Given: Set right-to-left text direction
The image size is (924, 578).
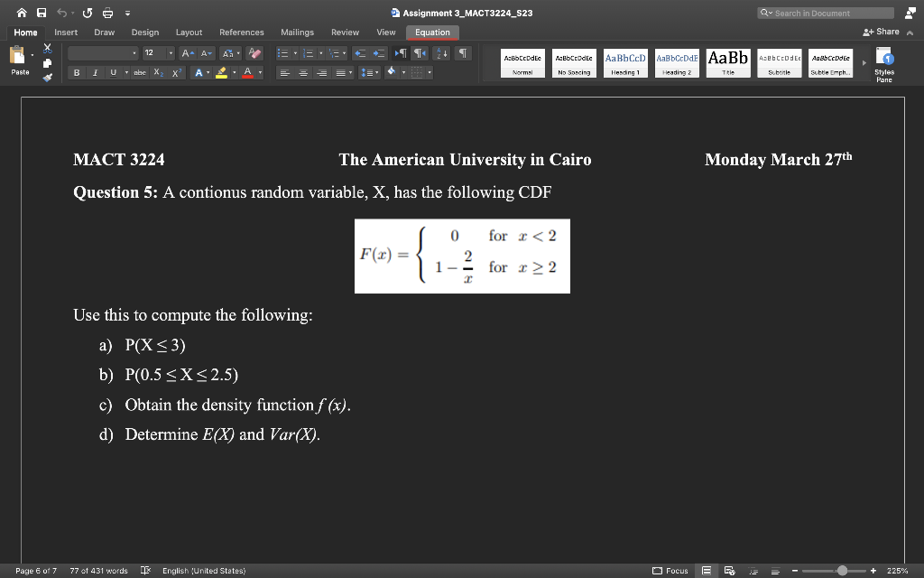Looking at the screenshot, I should [x=419, y=53].
